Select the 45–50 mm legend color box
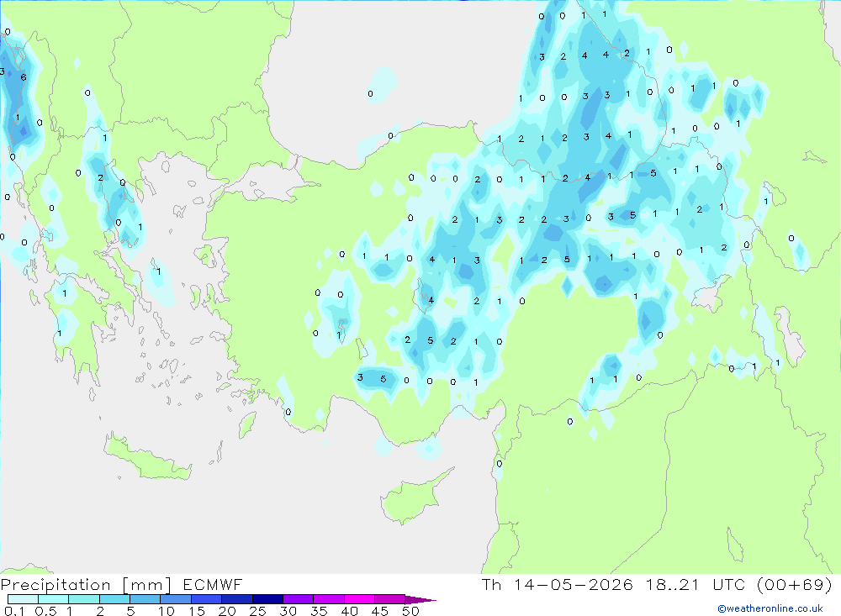 point(390,599)
